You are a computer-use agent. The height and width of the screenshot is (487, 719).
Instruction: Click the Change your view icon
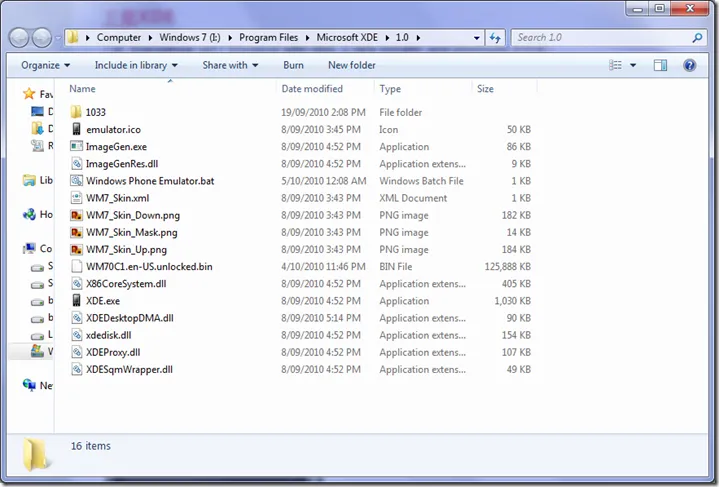click(x=615, y=65)
